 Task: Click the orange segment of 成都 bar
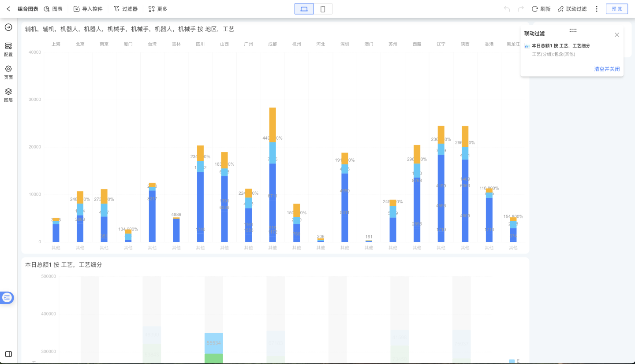pos(273,124)
